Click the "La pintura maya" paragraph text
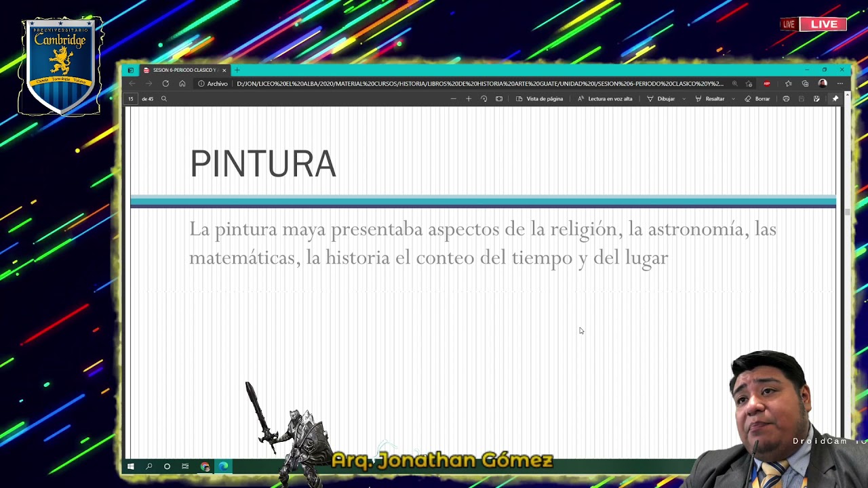 click(x=483, y=243)
